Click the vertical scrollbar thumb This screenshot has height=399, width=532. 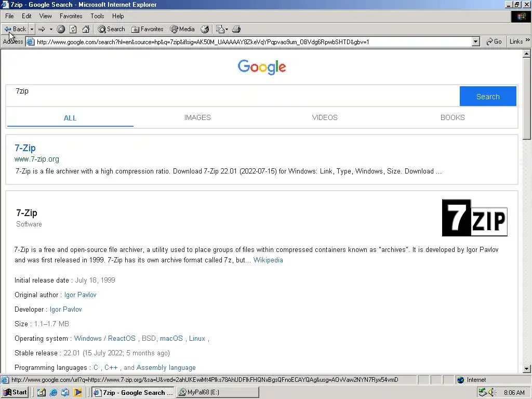point(527,98)
